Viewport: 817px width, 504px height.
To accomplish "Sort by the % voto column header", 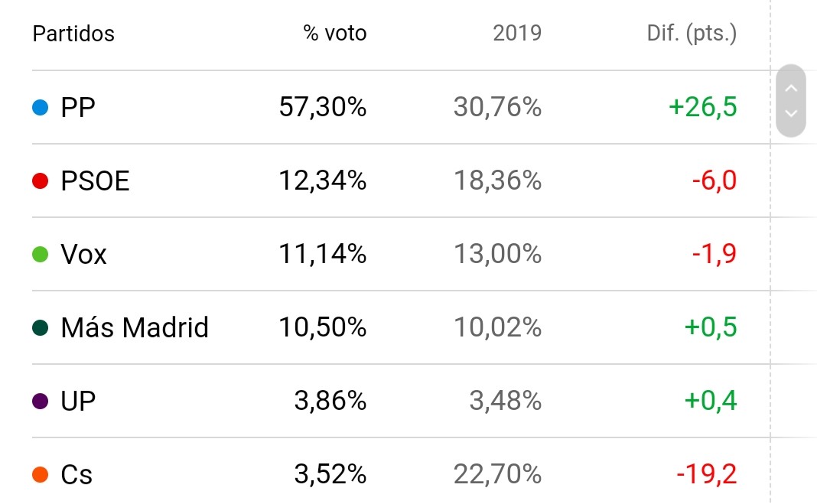I will pos(335,34).
